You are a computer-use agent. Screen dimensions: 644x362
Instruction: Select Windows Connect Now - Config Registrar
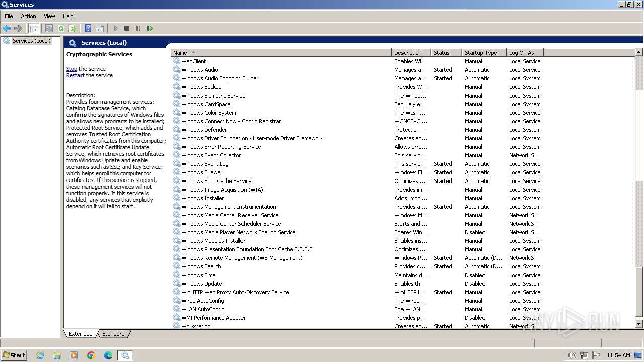(x=231, y=121)
